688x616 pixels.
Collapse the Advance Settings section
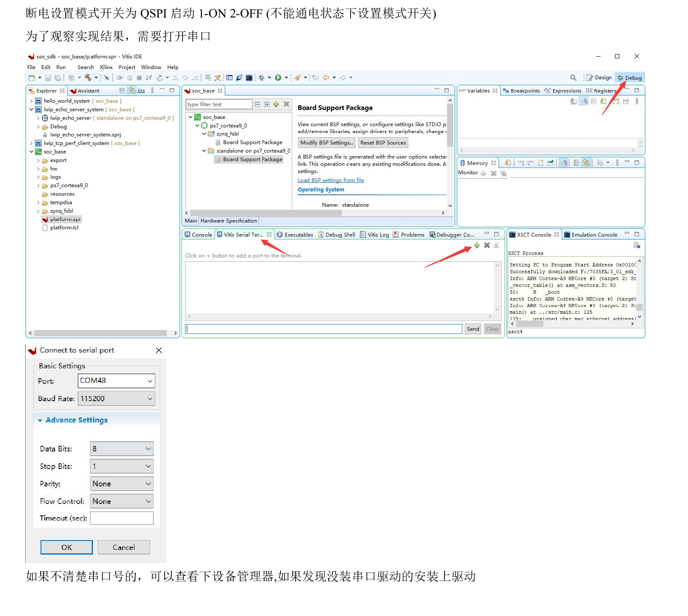tap(40, 420)
